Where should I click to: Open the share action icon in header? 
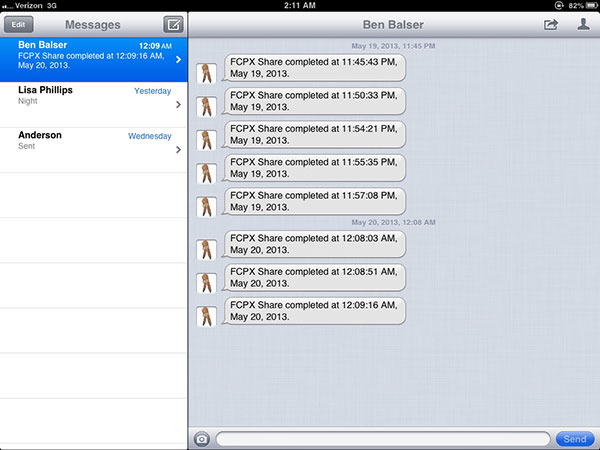pos(551,25)
